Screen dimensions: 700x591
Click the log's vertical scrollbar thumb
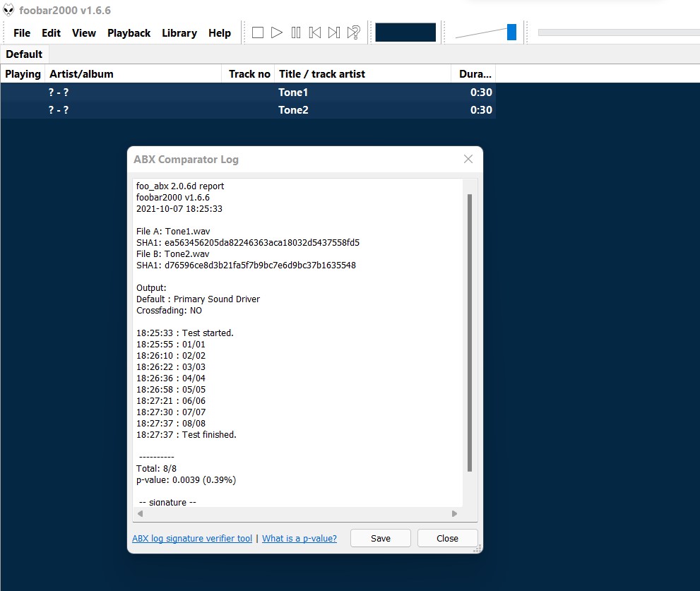click(470, 333)
